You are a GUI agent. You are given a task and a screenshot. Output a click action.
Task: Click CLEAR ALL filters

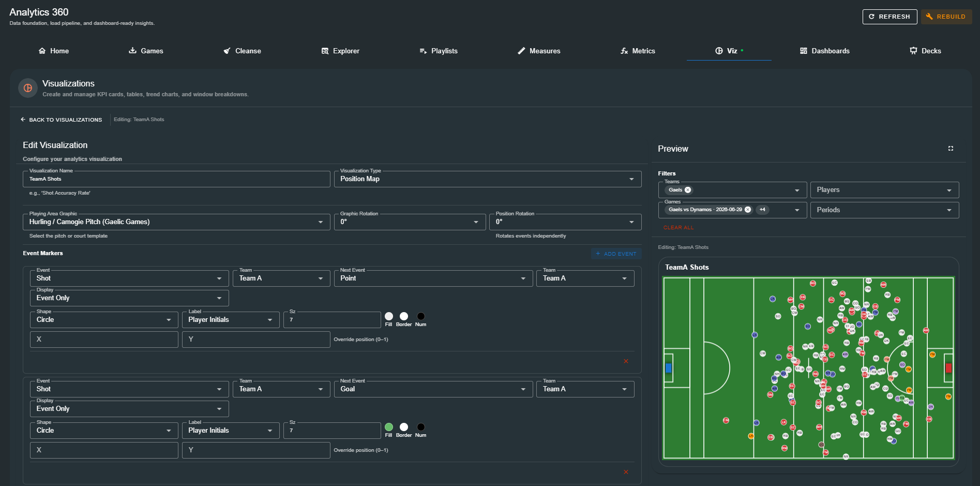(679, 228)
